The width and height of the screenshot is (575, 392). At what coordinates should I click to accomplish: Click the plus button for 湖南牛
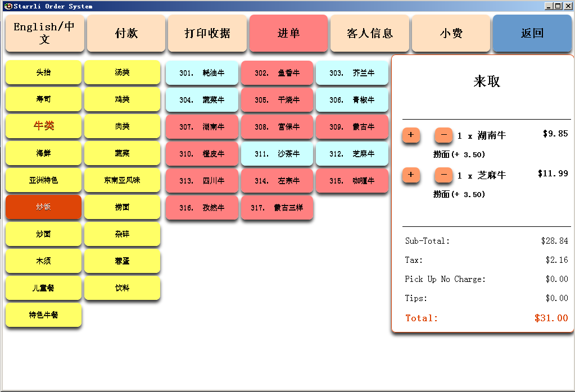[411, 135]
